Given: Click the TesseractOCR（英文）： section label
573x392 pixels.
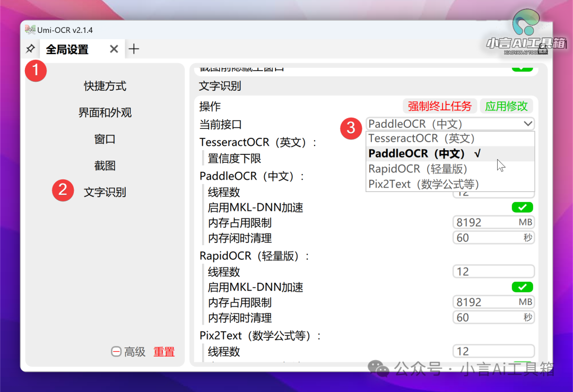Looking at the screenshot, I should 258,142.
